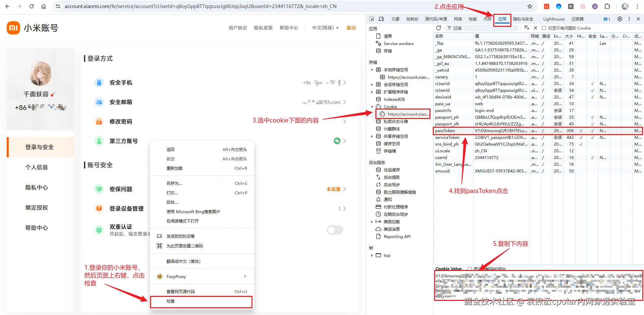Screen dimensions: 644x315
Task: Open the FoxyProxy submenu in context menu
Action: pos(202,277)
